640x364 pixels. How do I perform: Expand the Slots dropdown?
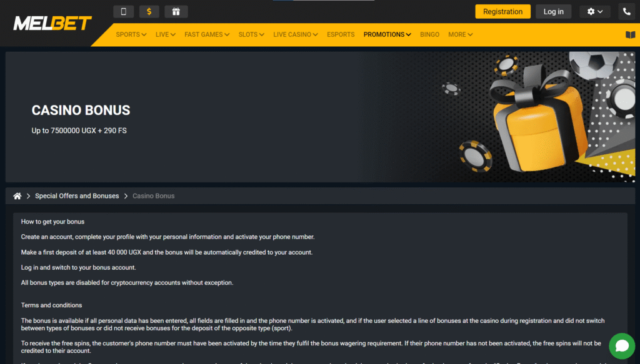pos(251,34)
